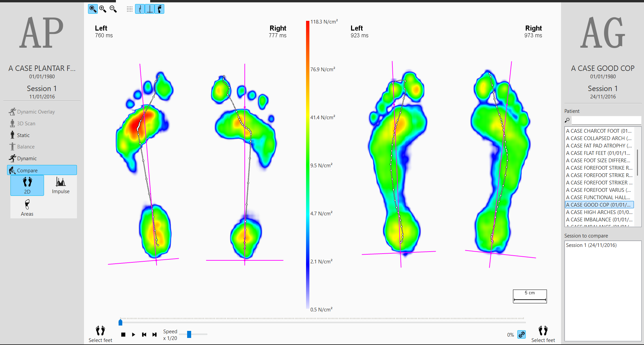Viewport: 644px width, 345px height.
Task: Toggle the dotted grid overlay
Action: [x=129, y=9]
